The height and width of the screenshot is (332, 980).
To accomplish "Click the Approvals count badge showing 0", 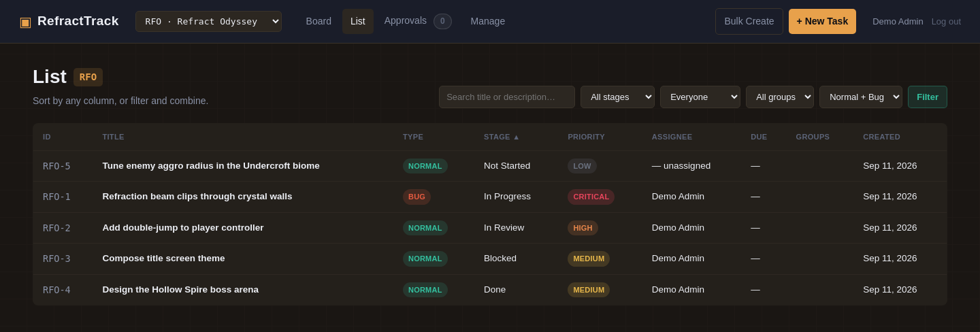I will pos(442,21).
